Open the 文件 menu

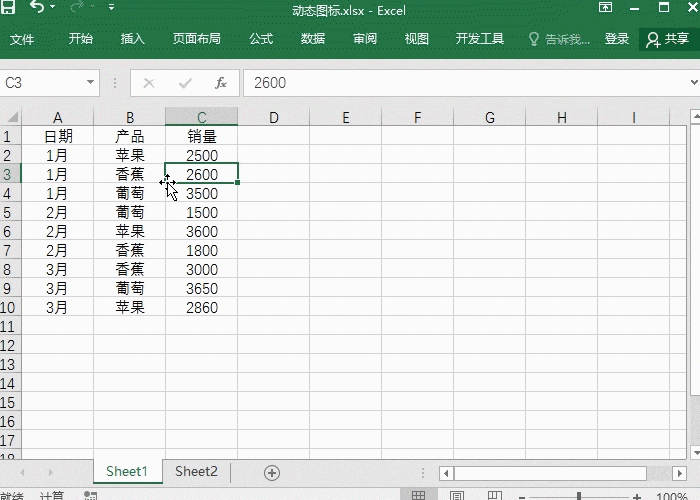21,39
